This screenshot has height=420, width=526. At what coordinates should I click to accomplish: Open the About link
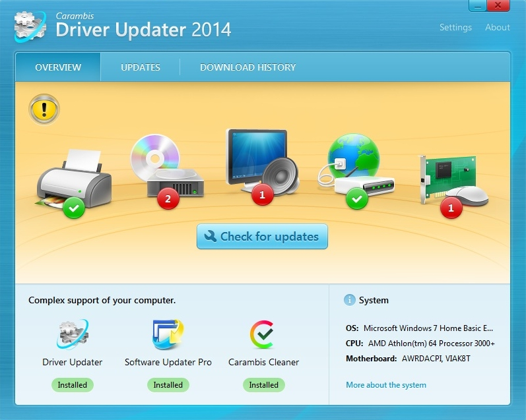click(x=498, y=27)
